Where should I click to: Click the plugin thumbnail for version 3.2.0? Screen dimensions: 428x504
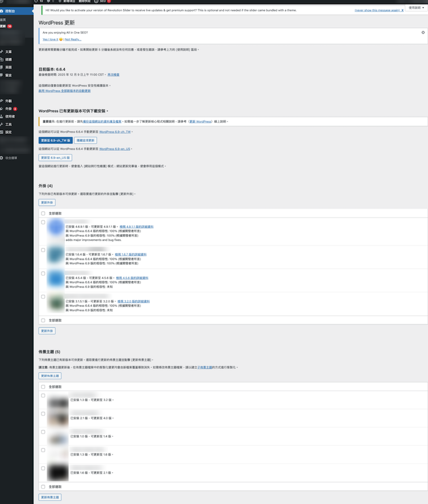[x=56, y=303]
